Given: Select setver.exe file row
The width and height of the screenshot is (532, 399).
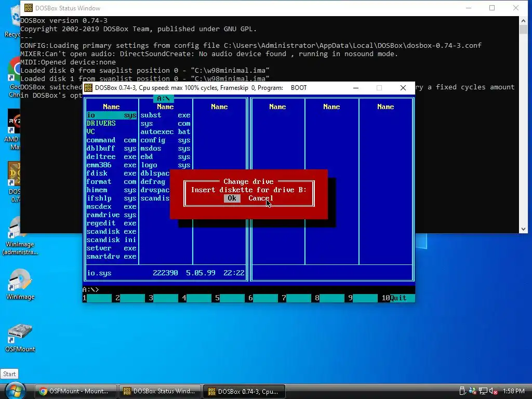Looking at the screenshot, I should pos(111,248).
